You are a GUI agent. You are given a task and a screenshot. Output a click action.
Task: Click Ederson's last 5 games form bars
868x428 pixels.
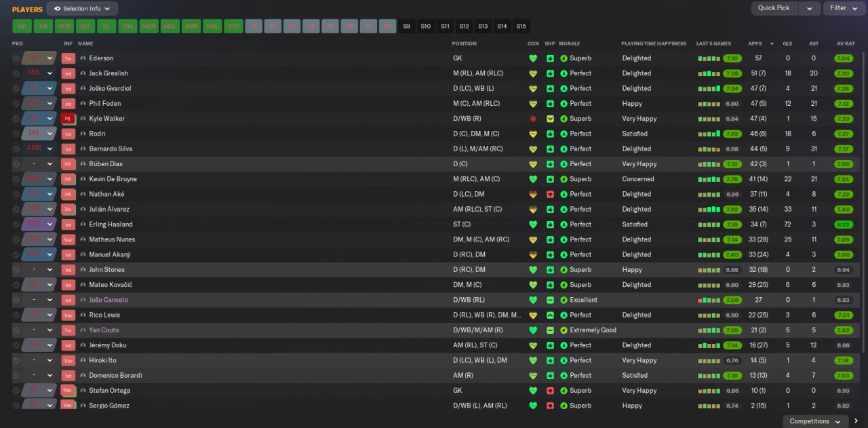709,58
